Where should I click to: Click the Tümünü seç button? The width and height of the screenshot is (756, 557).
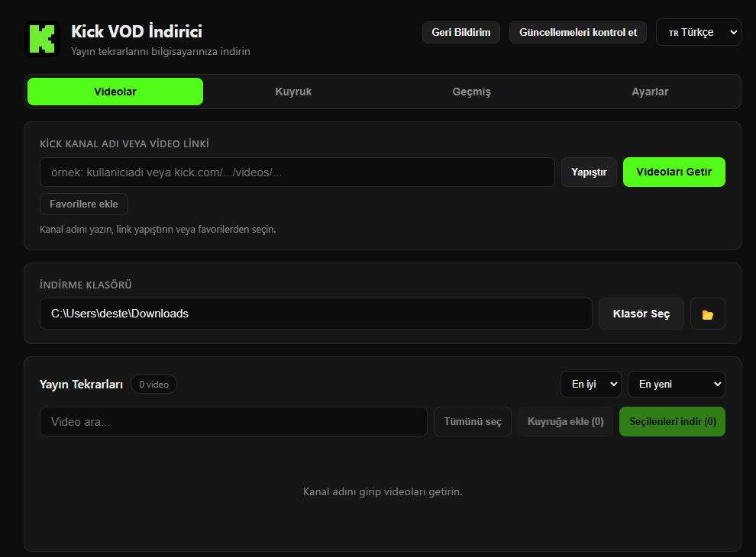[x=473, y=422]
